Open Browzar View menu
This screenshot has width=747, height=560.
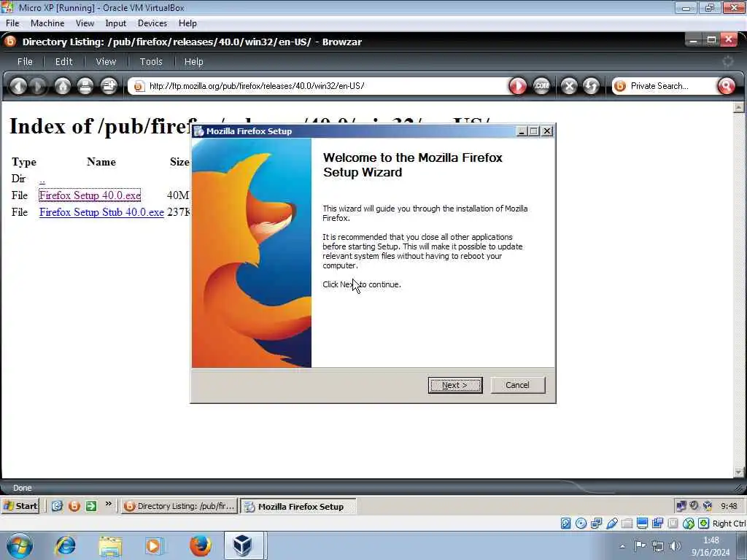pos(106,61)
